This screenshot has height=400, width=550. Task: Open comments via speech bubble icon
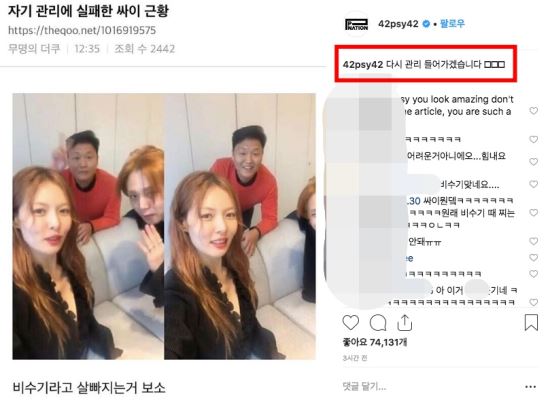coord(378,322)
